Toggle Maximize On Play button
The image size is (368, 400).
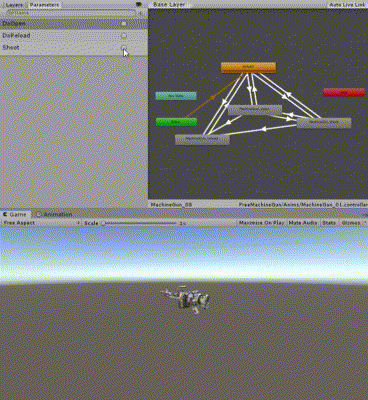point(262,223)
